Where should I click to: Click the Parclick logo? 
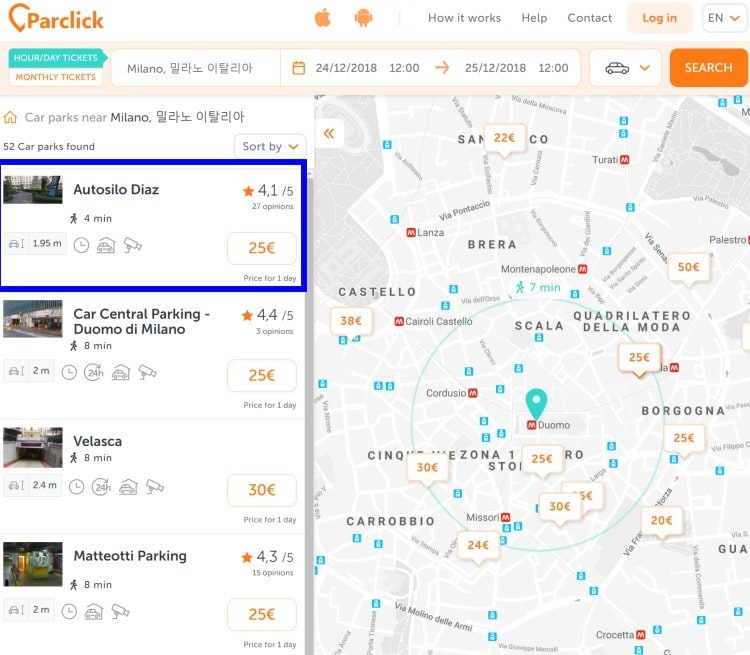pos(56,18)
